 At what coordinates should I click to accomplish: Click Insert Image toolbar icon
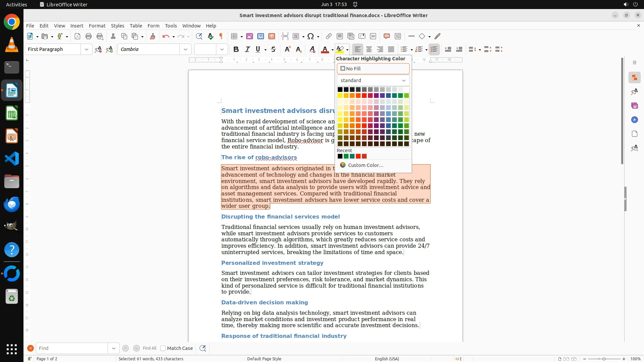coord(249,36)
